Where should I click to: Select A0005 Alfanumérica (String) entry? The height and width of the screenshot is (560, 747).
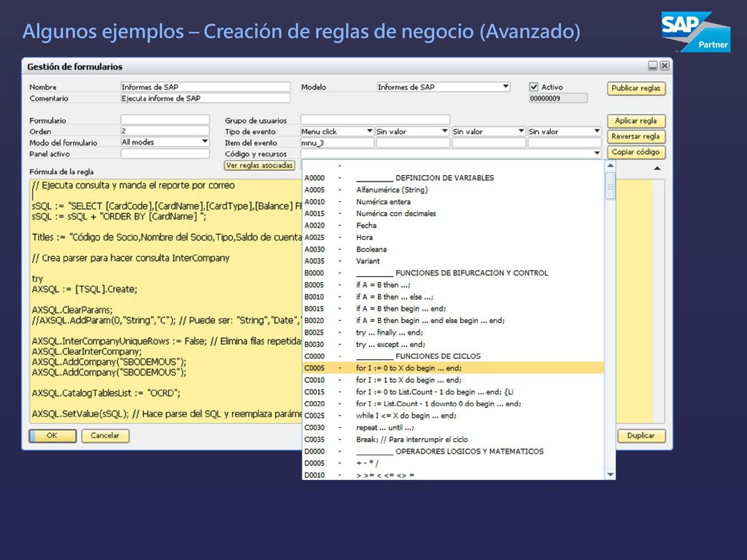point(453,190)
